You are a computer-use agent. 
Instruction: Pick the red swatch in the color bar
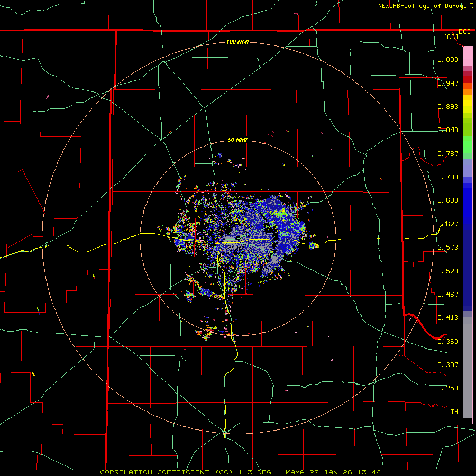[x=467, y=79]
